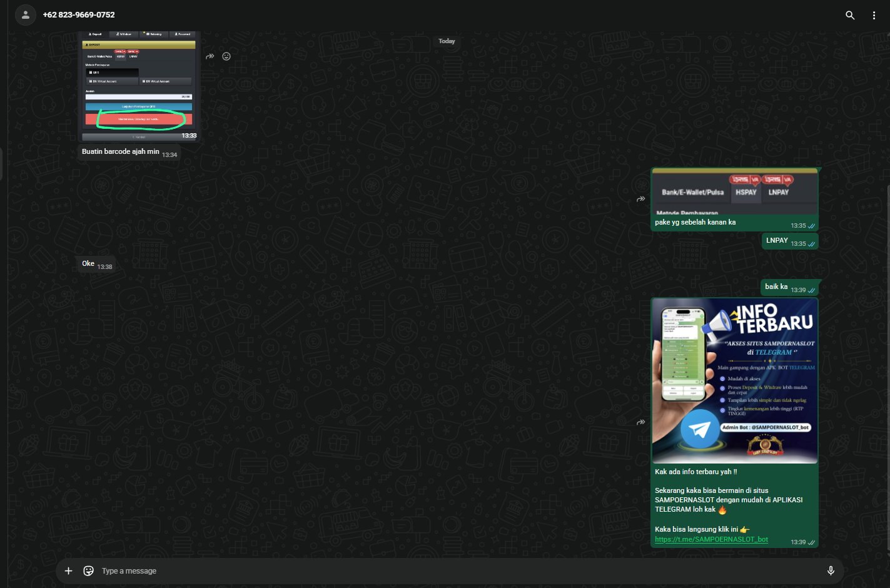This screenshot has width=890, height=588.
Task: Click the chat vertical scrollbar
Action: [888, 369]
